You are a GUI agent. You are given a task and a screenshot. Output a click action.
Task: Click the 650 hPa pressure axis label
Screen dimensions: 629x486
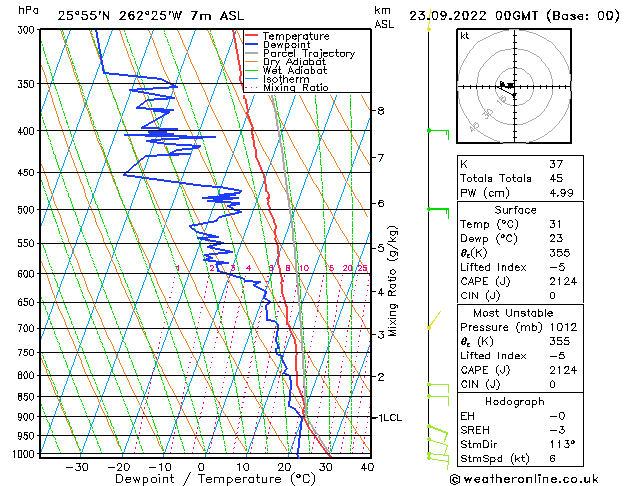(28, 302)
